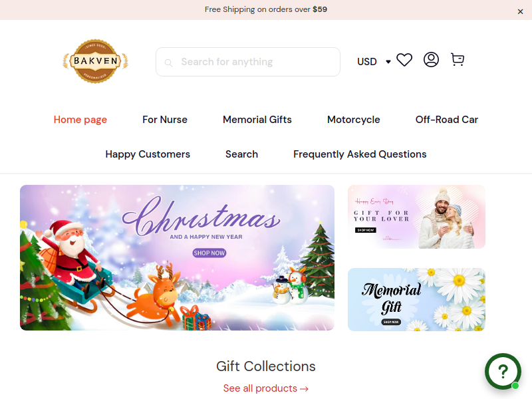
Task: Open the help chat bubble
Action: tap(503, 371)
